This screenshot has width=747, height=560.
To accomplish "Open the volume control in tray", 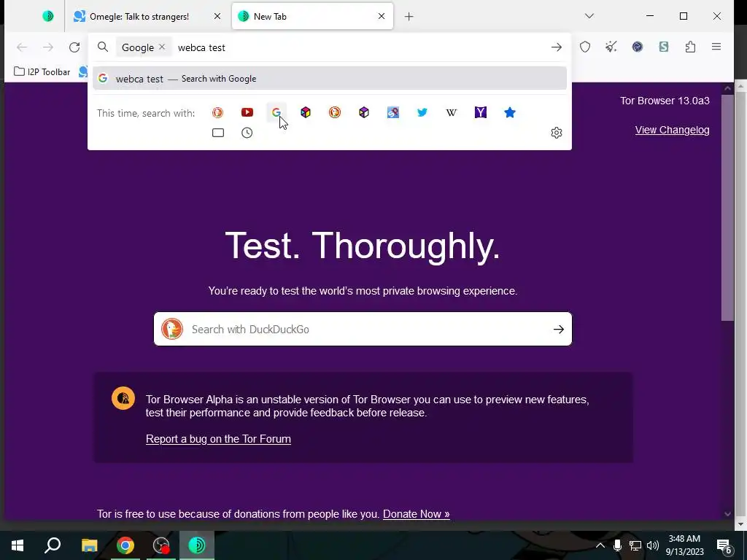I will pyautogui.click(x=653, y=545).
